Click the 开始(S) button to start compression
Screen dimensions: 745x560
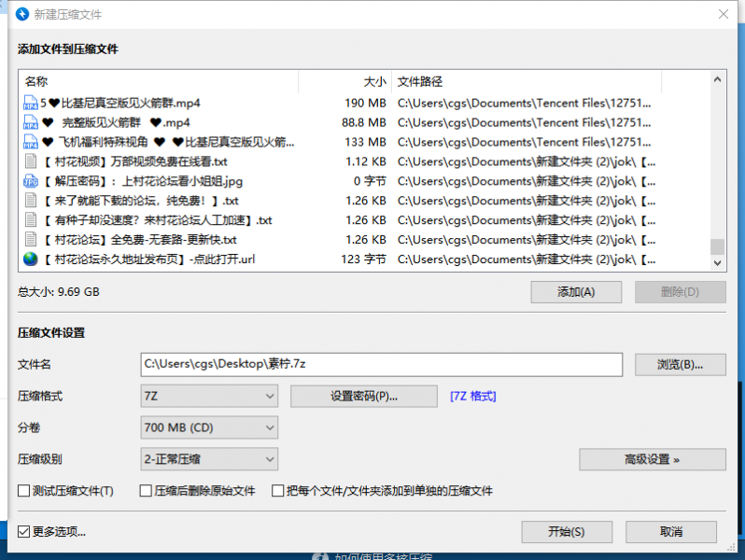click(567, 532)
